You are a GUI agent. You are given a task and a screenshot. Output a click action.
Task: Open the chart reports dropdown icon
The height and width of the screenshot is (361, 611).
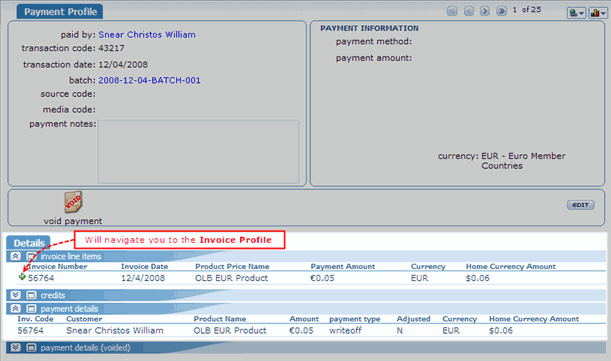598,13
